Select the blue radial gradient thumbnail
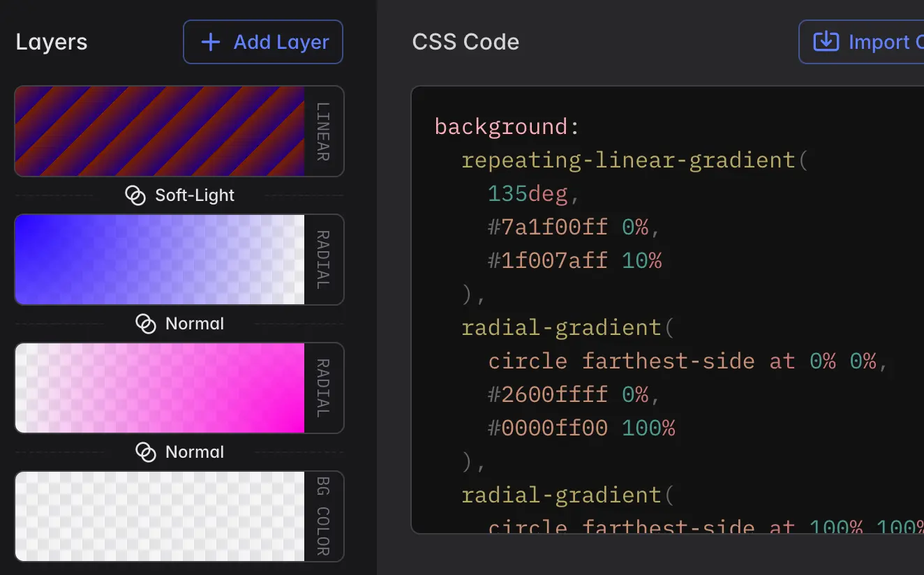The image size is (924, 575). click(159, 259)
